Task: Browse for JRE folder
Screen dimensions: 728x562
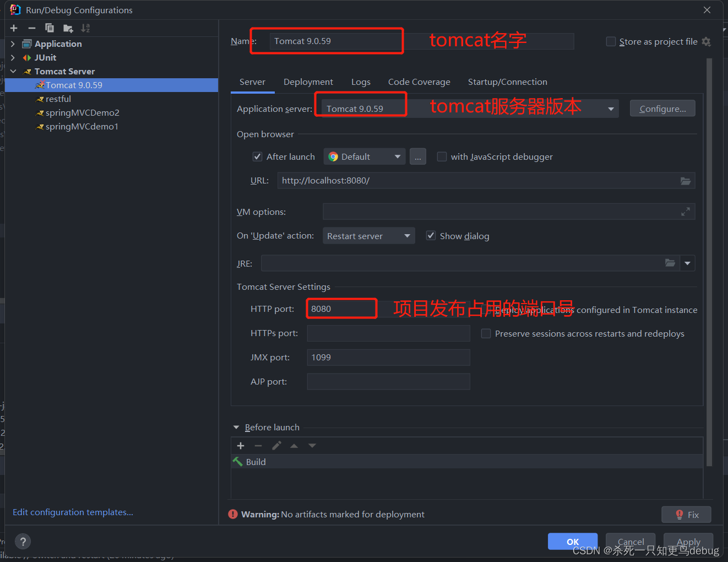Action: [x=670, y=263]
